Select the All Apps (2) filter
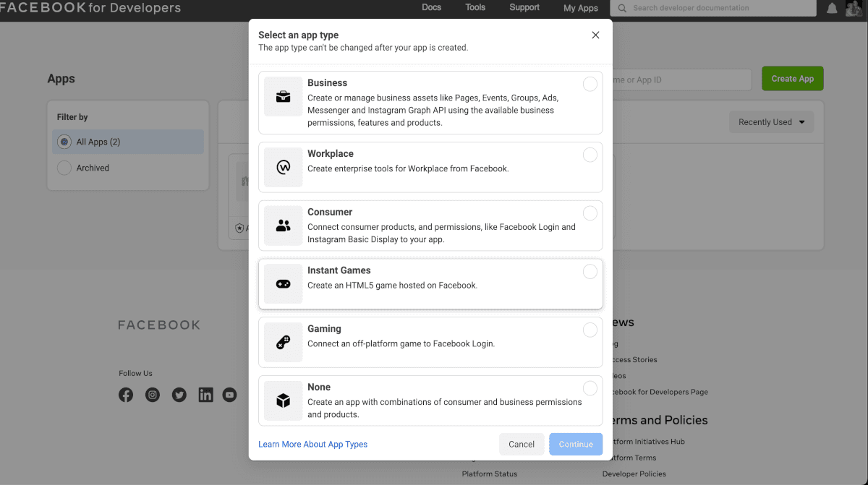Screen dimensions: 868x488 [x=128, y=142]
